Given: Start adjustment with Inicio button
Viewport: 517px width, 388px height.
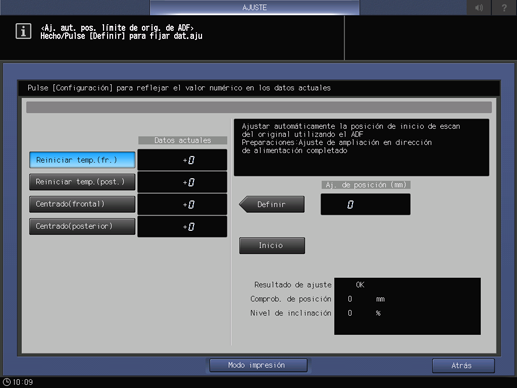Looking at the screenshot, I should (x=272, y=246).
